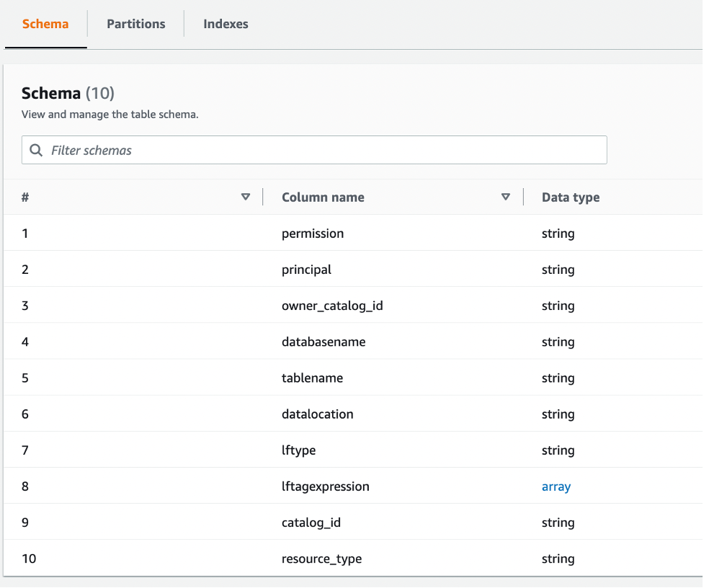Select the databasename row
The width and height of the screenshot is (704, 588).
324,342
